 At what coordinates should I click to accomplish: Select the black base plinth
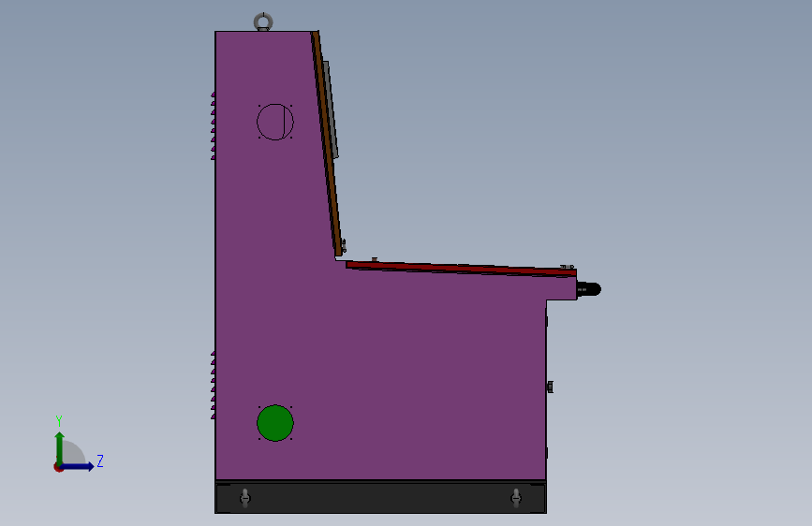[x=380, y=497]
